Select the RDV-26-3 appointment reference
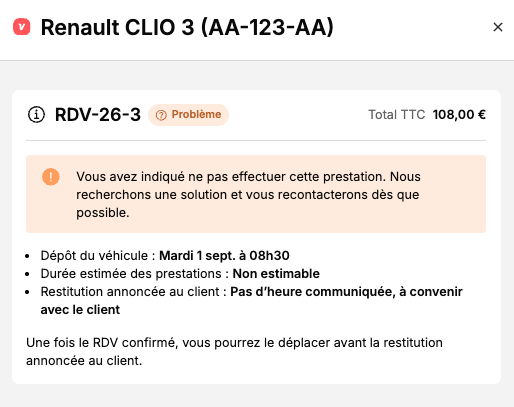This screenshot has width=514, height=407. (98, 115)
